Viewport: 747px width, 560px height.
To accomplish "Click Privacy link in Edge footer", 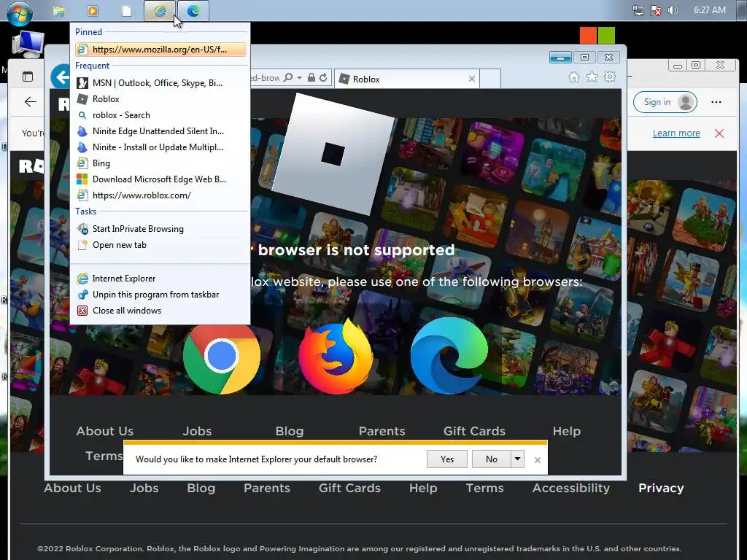I will [x=661, y=488].
